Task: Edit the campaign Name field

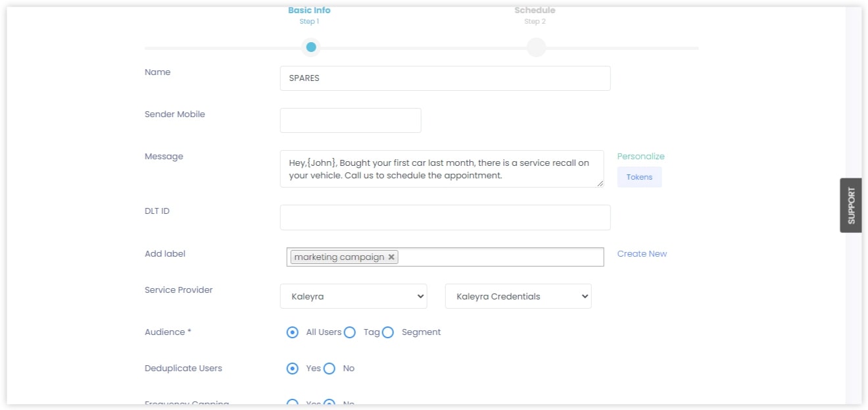Action: [x=445, y=78]
